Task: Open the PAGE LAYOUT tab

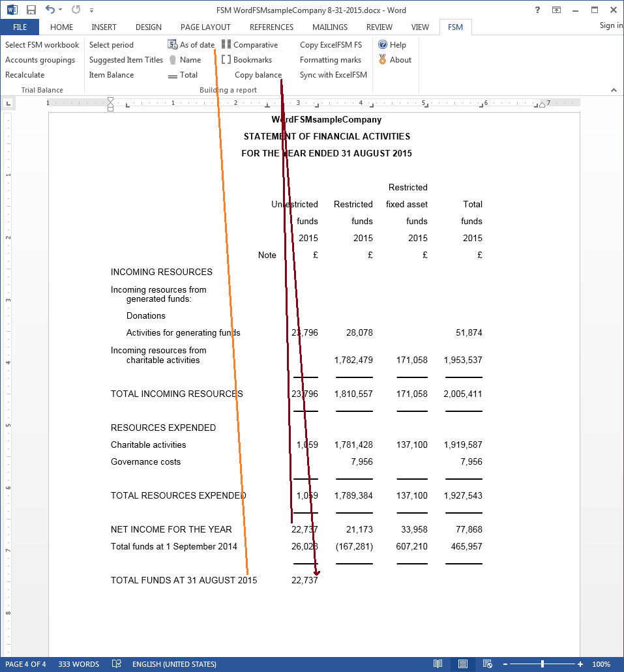Action: tap(205, 27)
